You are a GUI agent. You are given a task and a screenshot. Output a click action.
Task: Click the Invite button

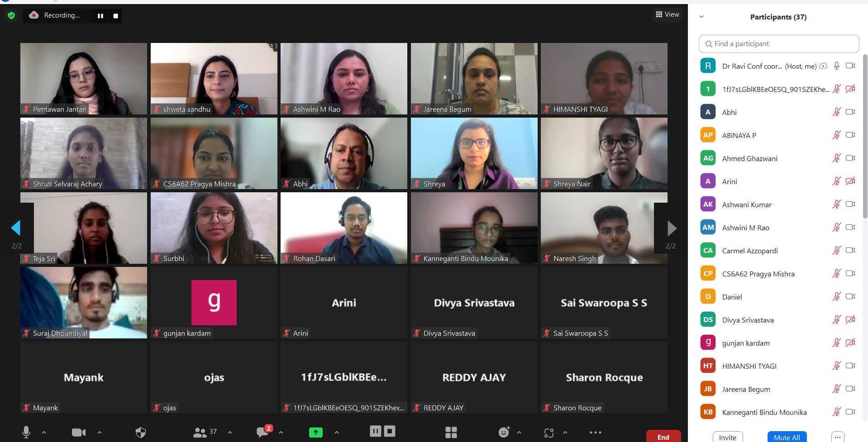coord(728,437)
